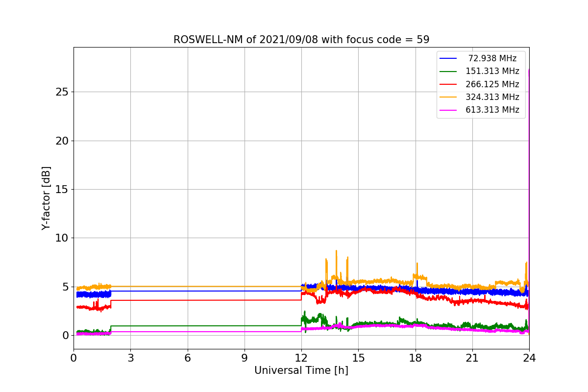Click the orange line swatch in legend
This screenshot has height=392, width=588.
coord(448,97)
